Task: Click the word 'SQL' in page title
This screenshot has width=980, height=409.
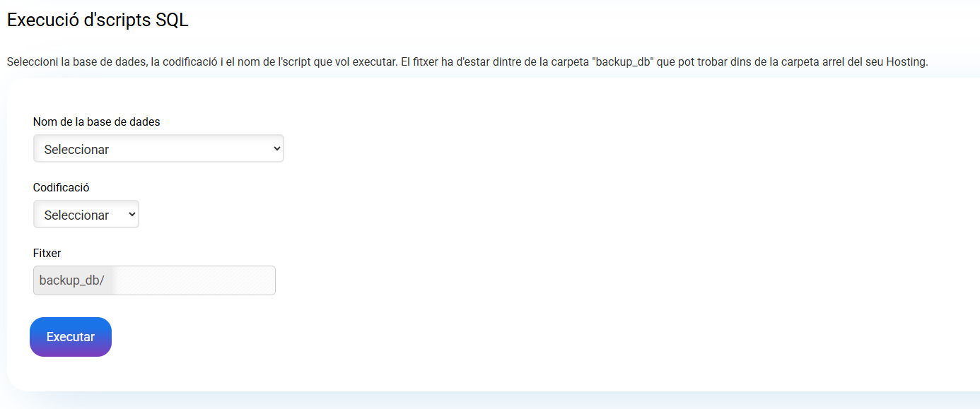Action: tap(172, 20)
